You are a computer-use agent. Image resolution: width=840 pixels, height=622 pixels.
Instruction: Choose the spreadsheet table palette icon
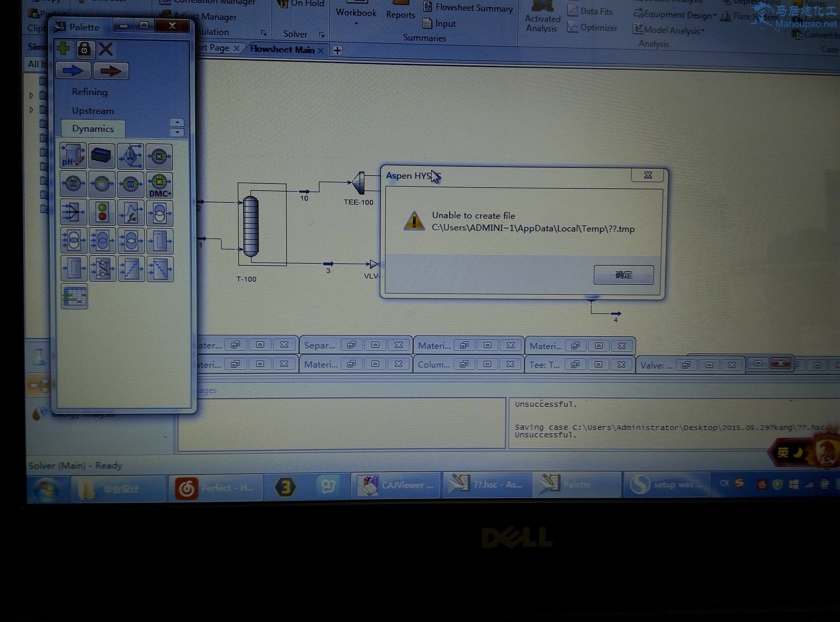pyautogui.click(x=75, y=297)
